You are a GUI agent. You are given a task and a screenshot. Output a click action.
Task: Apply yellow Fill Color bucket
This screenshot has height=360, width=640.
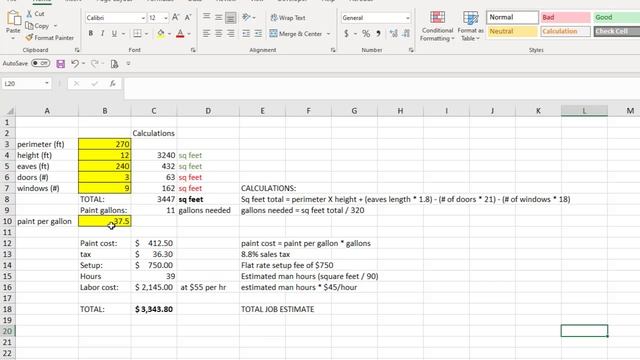pos(161,33)
